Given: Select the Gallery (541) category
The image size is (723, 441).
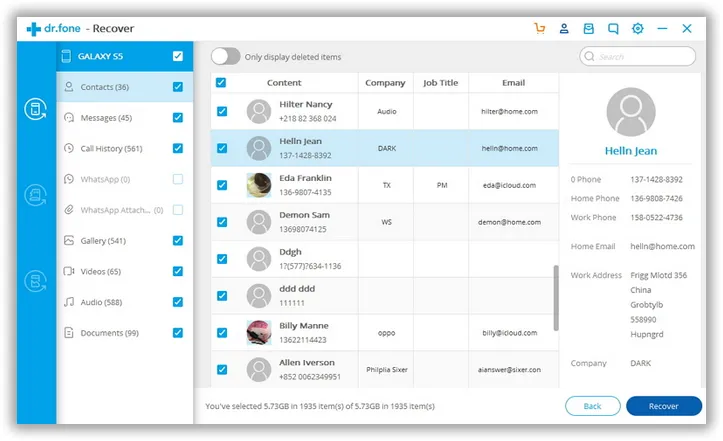Looking at the screenshot, I should (x=103, y=241).
